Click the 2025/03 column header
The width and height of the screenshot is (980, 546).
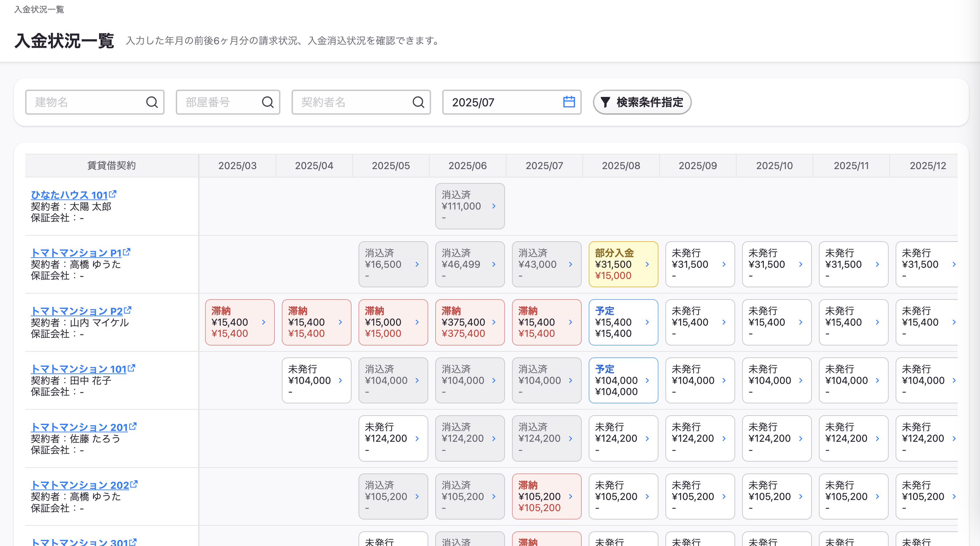238,165
